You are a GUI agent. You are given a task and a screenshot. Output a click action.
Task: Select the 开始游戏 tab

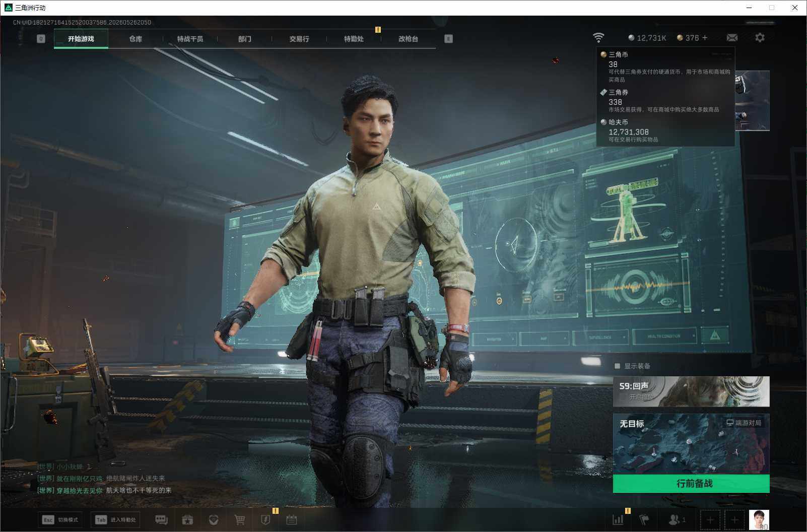81,39
